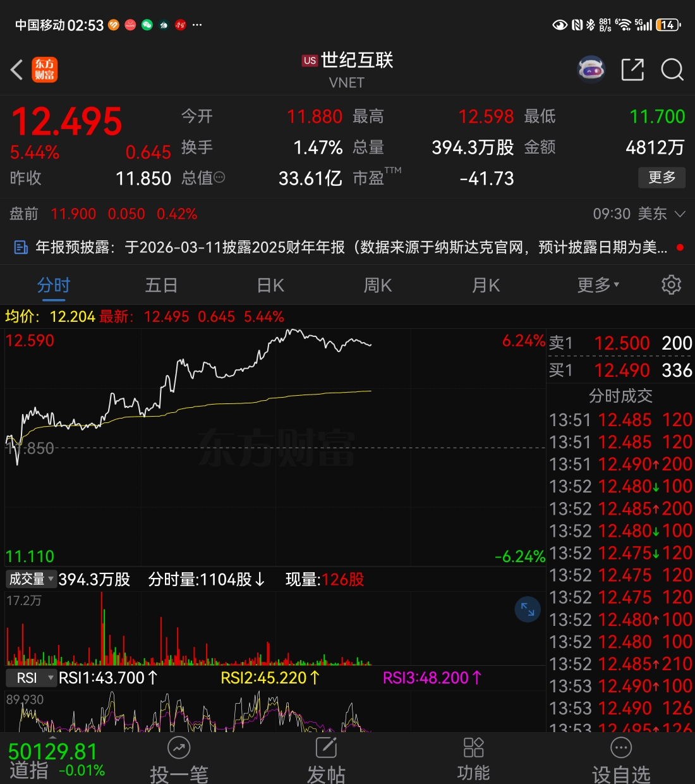695x784 pixels.
Task: Tap the WeChat notification icon
Action: tap(147, 25)
